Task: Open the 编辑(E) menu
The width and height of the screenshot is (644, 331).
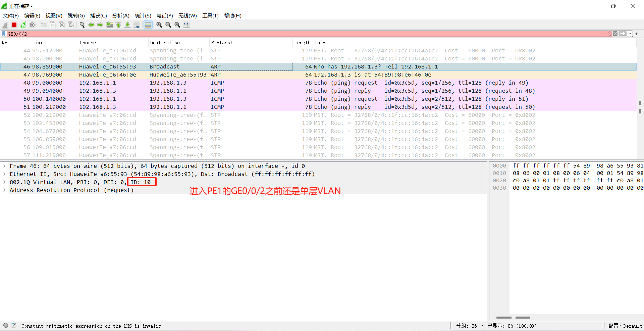Action: click(x=32, y=16)
